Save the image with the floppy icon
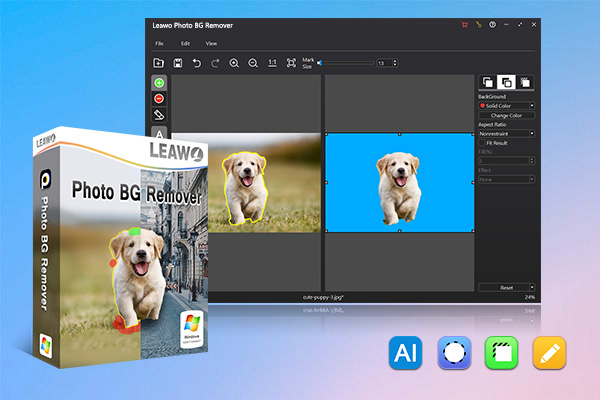The height and width of the screenshot is (400, 600). pyautogui.click(x=178, y=63)
